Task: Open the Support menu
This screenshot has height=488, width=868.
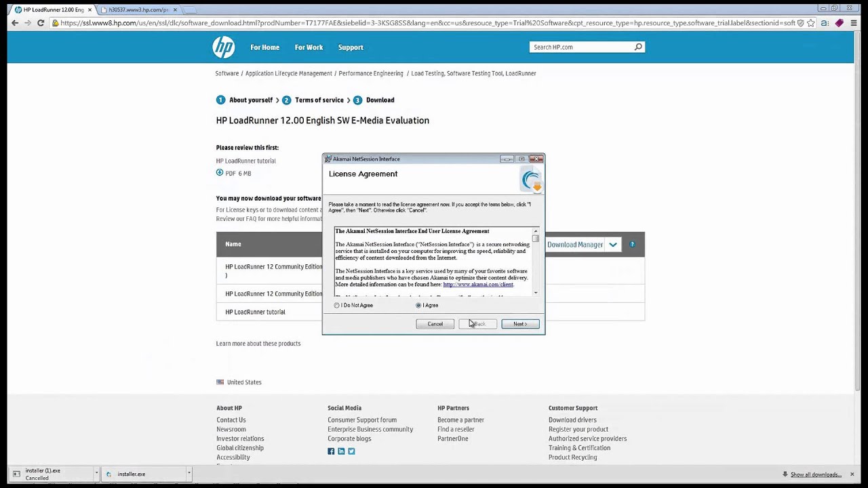Action: point(351,47)
